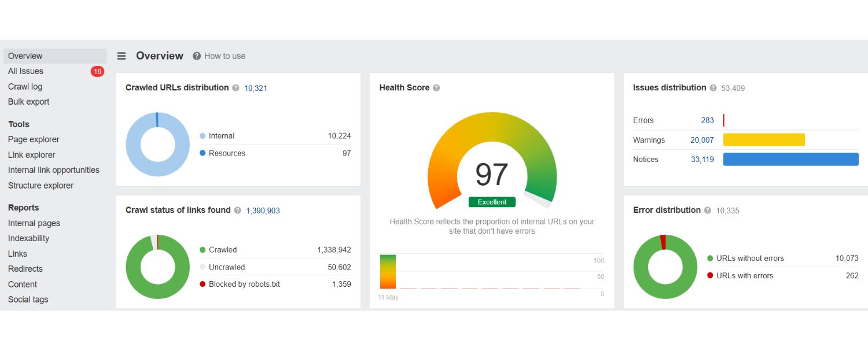Open the All Issues page
The width and height of the screenshot is (868, 347).
click(25, 71)
